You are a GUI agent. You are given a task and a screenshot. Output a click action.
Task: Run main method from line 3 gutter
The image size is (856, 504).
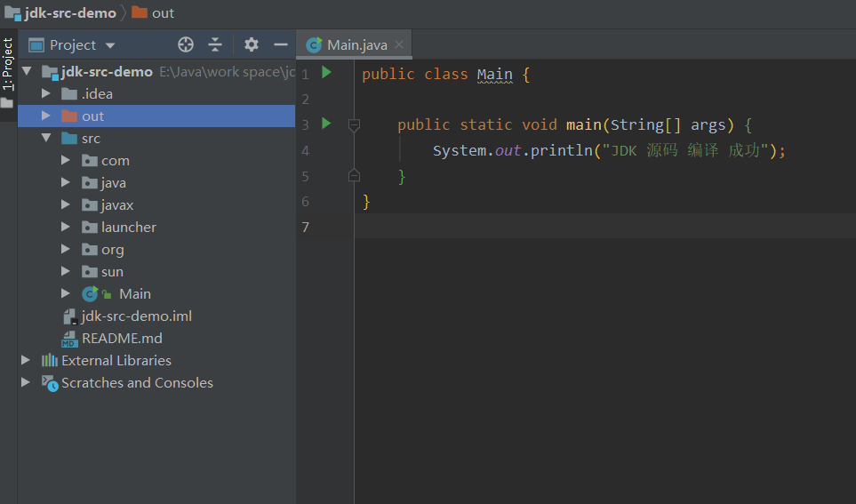click(326, 124)
